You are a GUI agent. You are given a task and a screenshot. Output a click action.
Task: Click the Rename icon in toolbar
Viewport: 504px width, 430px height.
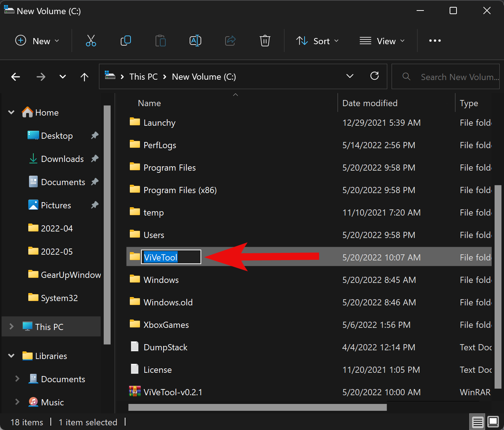(x=195, y=41)
